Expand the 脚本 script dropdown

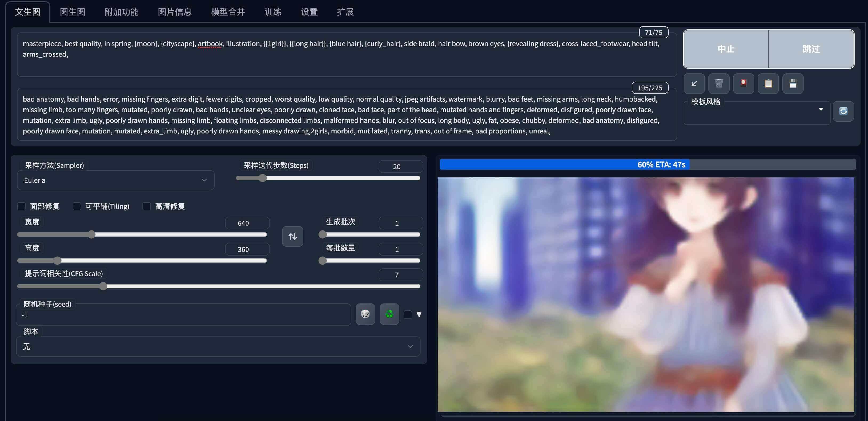pos(218,346)
